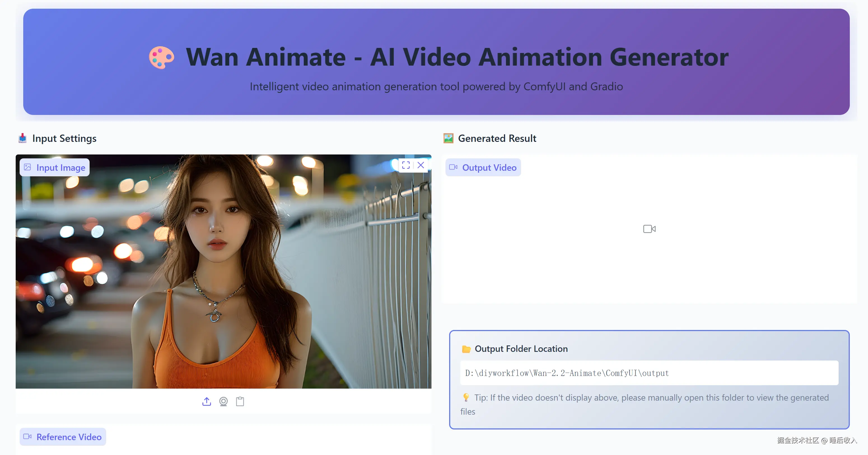Select the webcam capture icon
The width and height of the screenshot is (868, 455).
pos(223,401)
